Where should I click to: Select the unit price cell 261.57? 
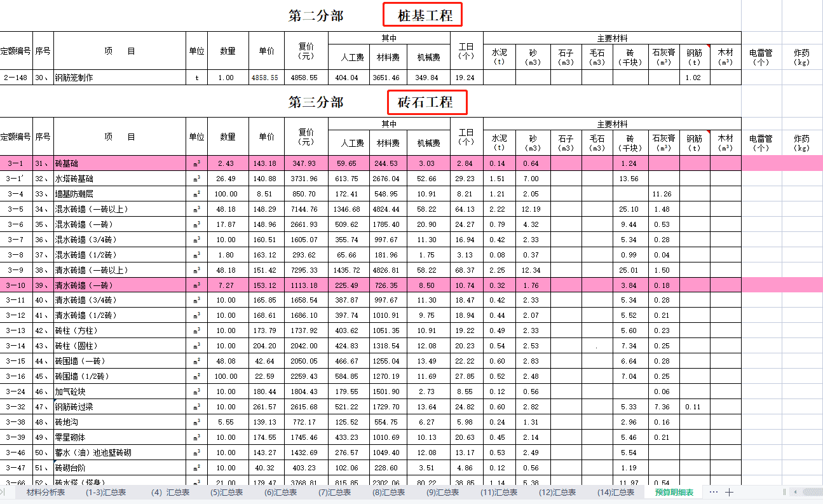[266, 407]
